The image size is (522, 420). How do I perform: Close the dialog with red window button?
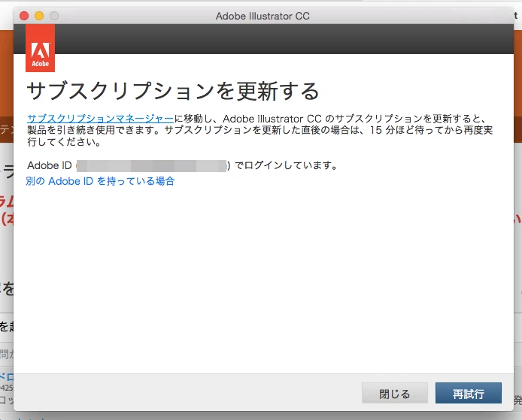24,16
